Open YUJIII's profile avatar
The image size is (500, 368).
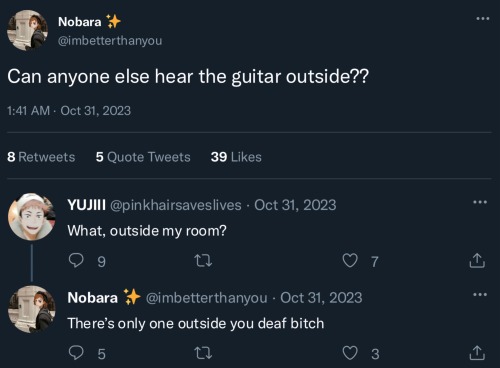click(x=32, y=217)
